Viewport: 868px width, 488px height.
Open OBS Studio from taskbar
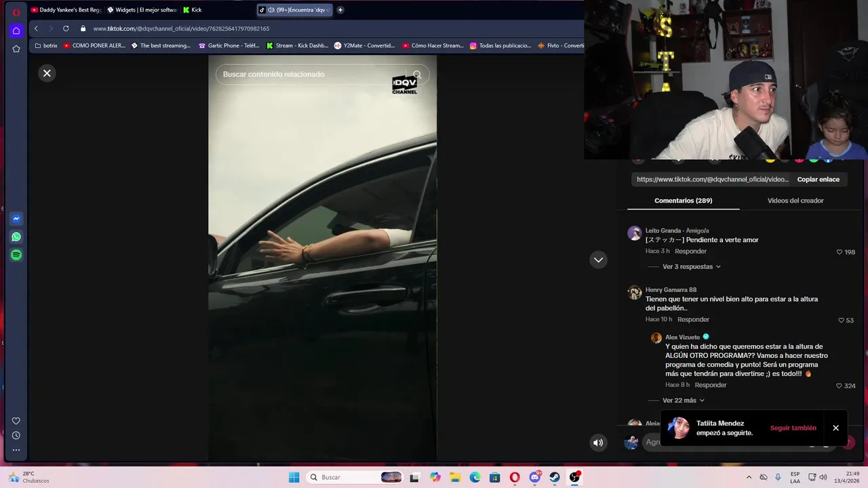click(x=574, y=477)
